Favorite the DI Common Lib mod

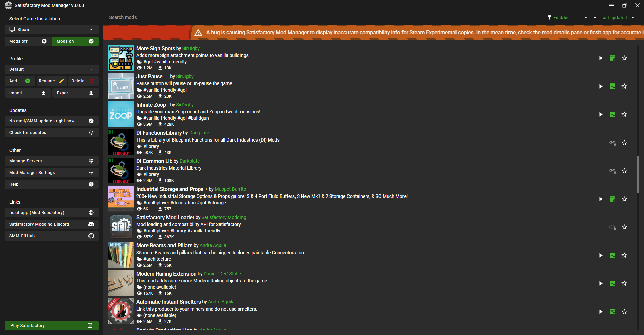tap(624, 171)
